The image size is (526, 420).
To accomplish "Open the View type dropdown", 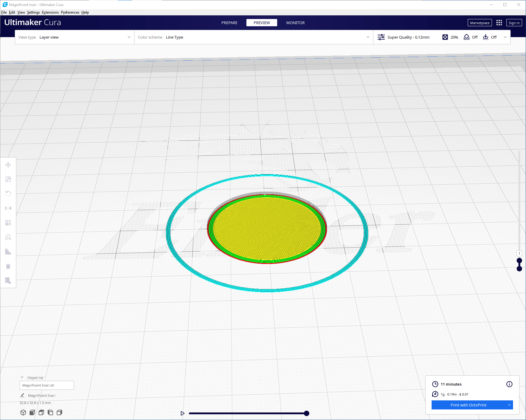I will click(x=74, y=37).
